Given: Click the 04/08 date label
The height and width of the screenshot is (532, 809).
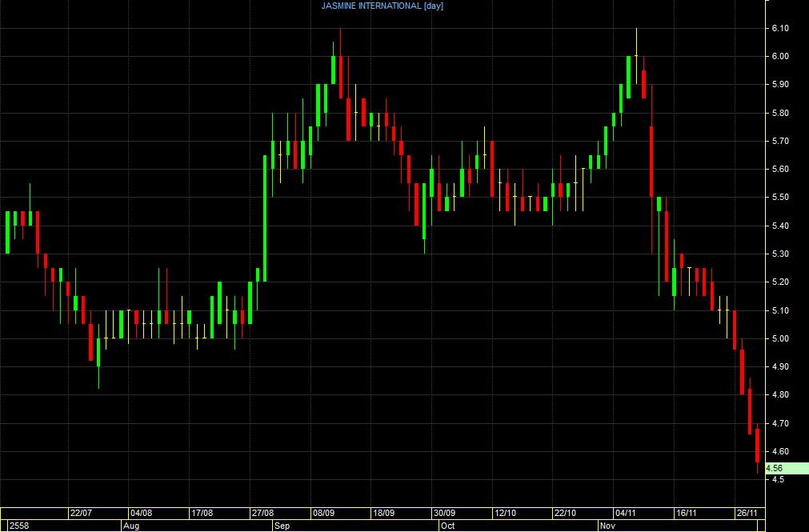Looking at the screenshot, I should click(x=142, y=514).
